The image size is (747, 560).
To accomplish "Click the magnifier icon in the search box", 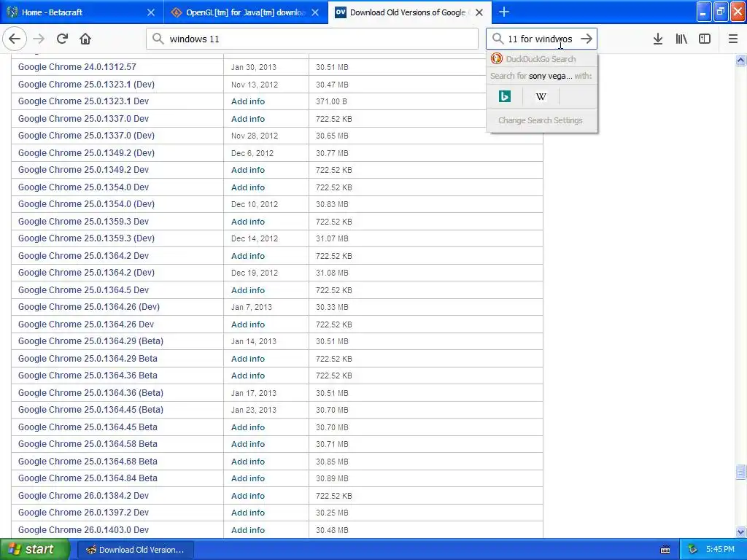I will (x=498, y=39).
